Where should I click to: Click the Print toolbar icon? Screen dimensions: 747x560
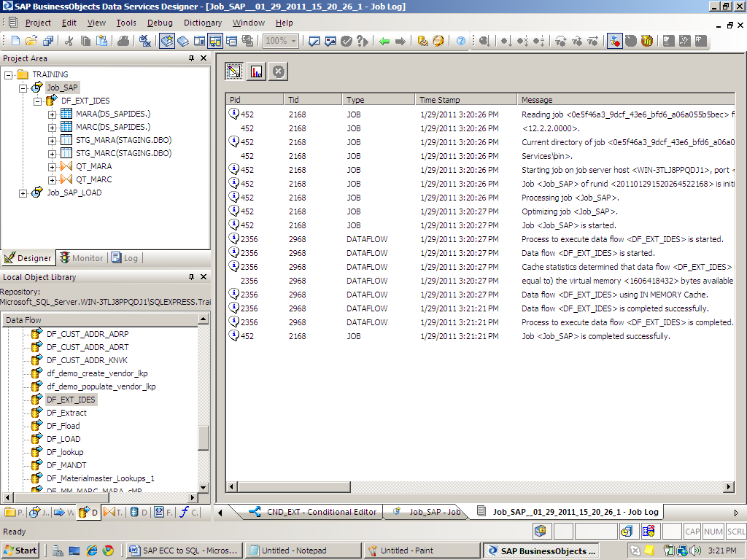tap(123, 41)
